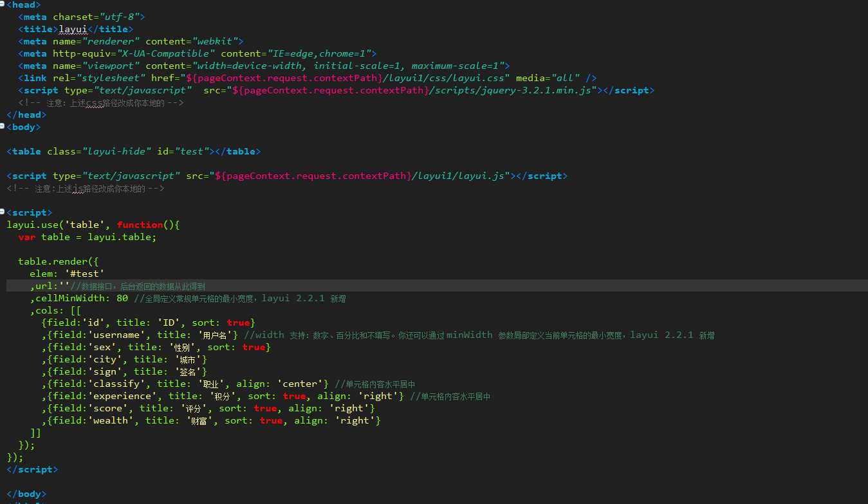Click the 'city' field string
868x504 pixels.
click(105, 359)
